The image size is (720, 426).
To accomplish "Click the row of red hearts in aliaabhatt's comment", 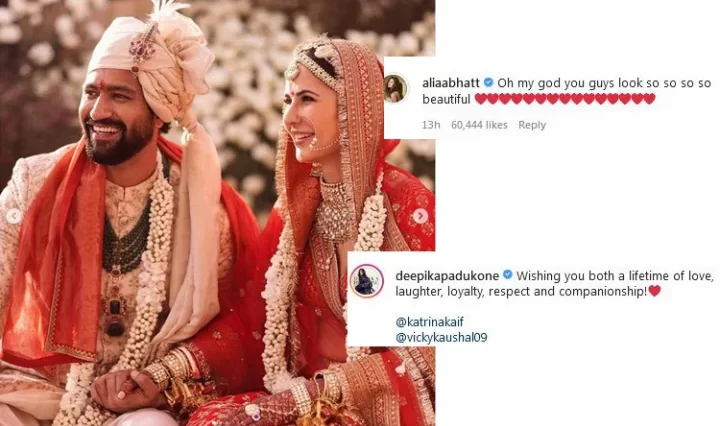I will coord(565,99).
